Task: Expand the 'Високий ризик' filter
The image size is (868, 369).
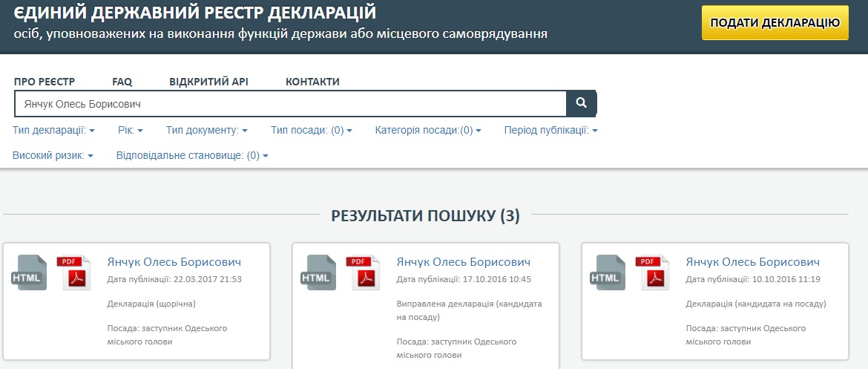Action: pos(53,156)
